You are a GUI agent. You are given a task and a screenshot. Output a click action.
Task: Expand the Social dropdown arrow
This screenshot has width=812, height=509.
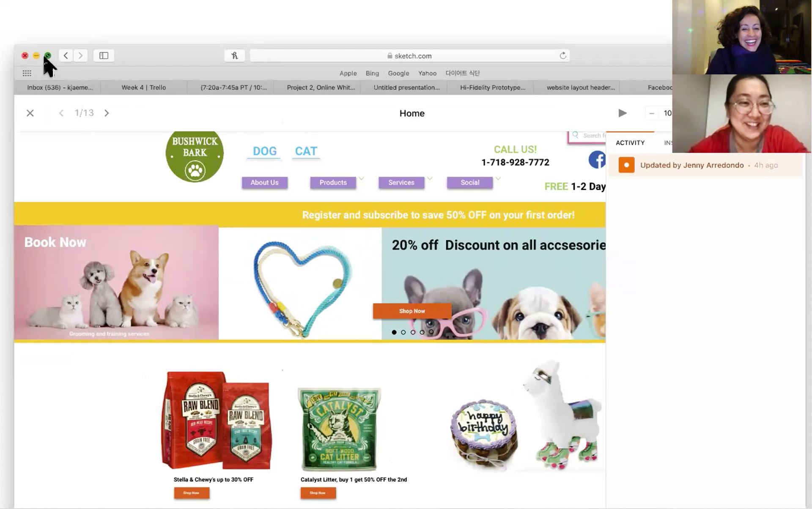click(x=498, y=178)
